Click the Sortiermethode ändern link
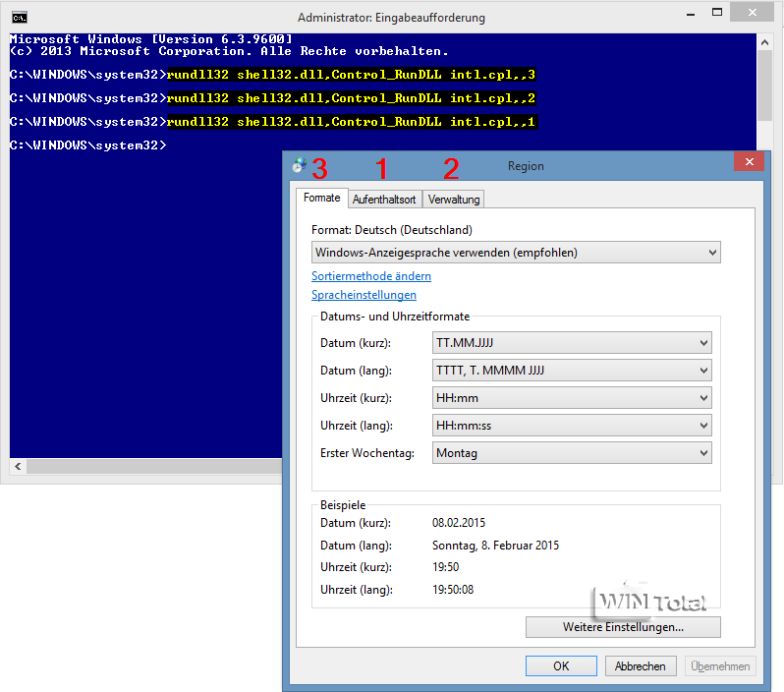This screenshot has height=692, width=784. tap(371, 276)
